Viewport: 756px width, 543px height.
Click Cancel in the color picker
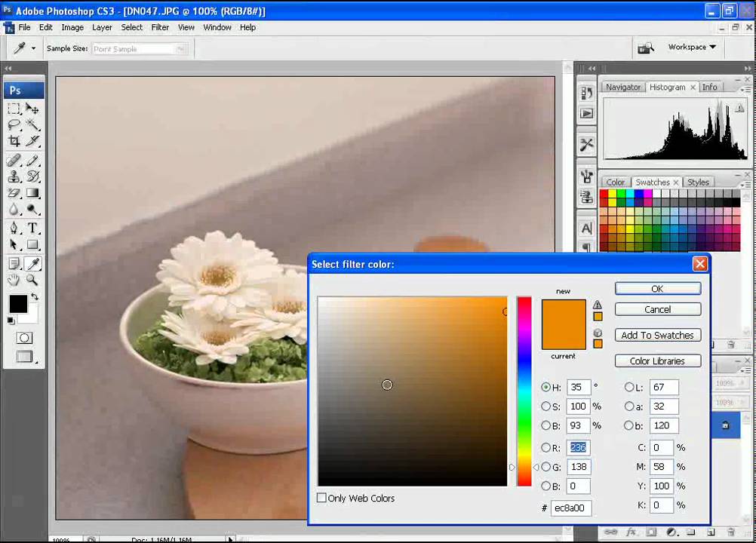coord(658,309)
